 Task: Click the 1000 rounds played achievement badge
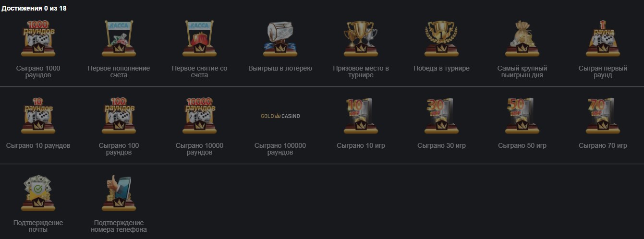pos(38,38)
